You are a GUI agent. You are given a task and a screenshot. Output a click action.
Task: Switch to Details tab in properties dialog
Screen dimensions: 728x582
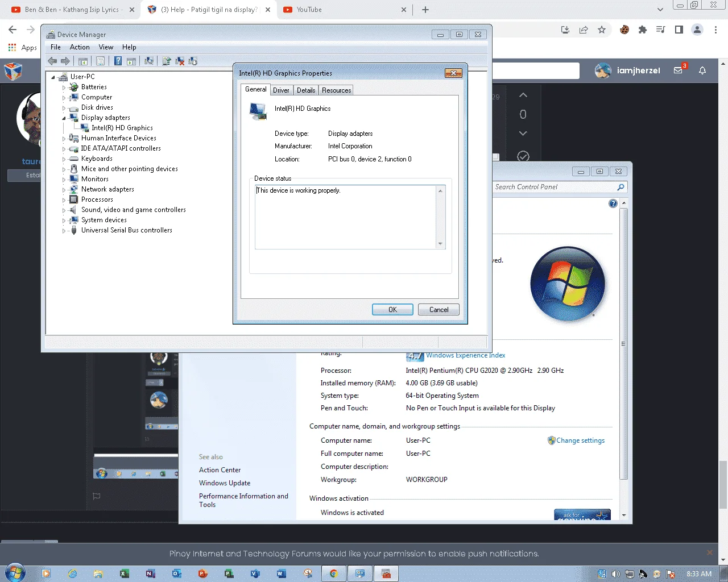tap(306, 90)
